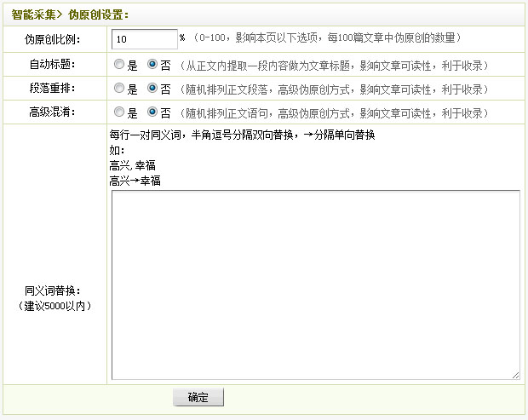Click the 高级混淆 row label
528x420 pixels.
[x=54, y=112]
